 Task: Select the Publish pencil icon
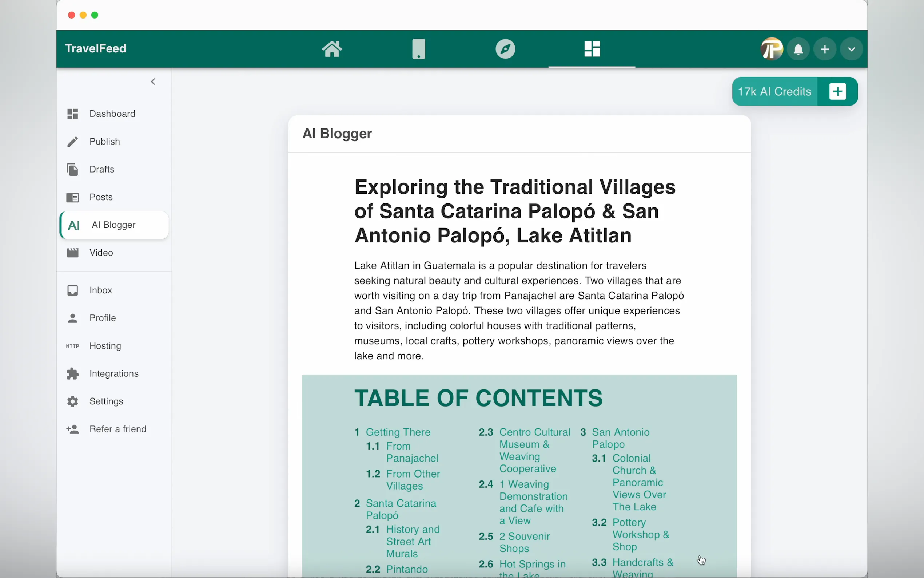coord(73,142)
